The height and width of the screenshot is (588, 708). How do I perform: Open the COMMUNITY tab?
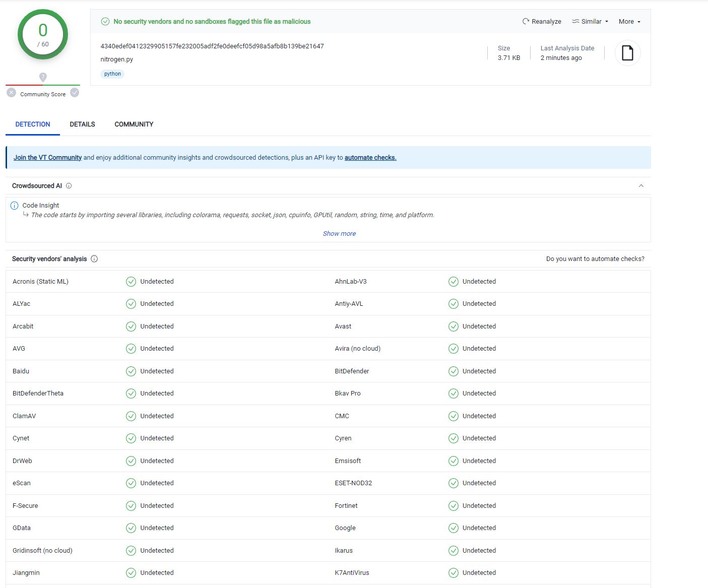pyautogui.click(x=134, y=124)
